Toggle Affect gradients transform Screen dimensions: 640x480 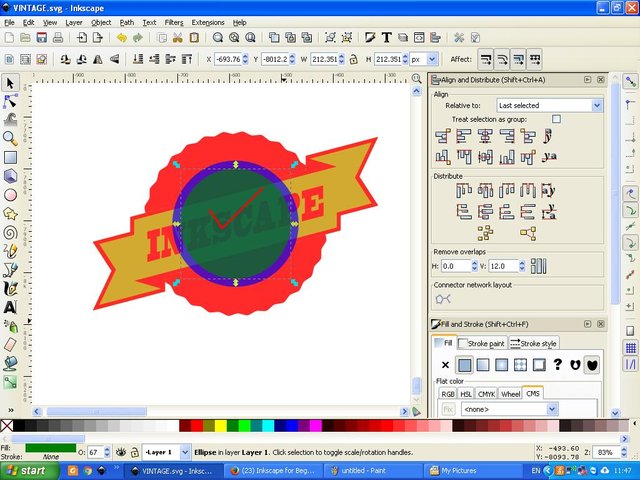pos(518,60)
